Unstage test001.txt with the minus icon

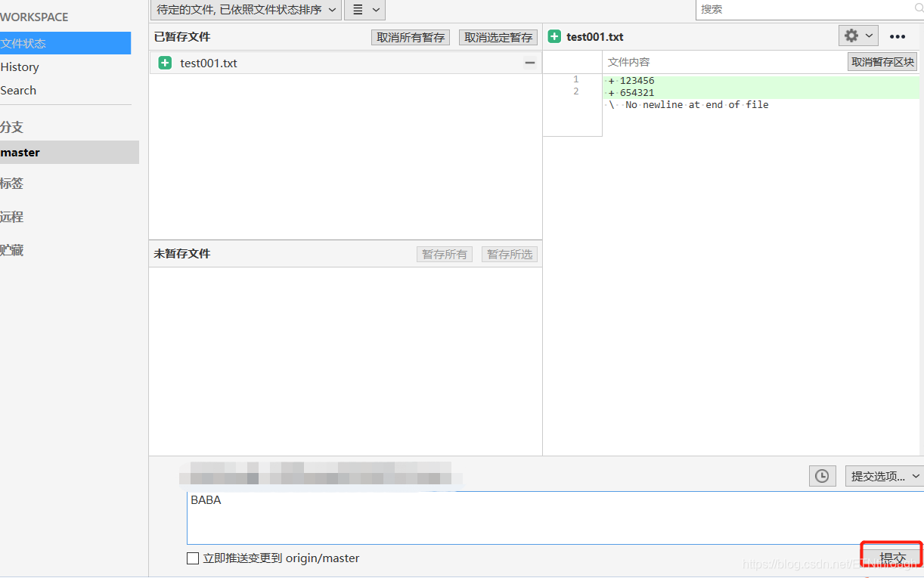click(530, 63)
